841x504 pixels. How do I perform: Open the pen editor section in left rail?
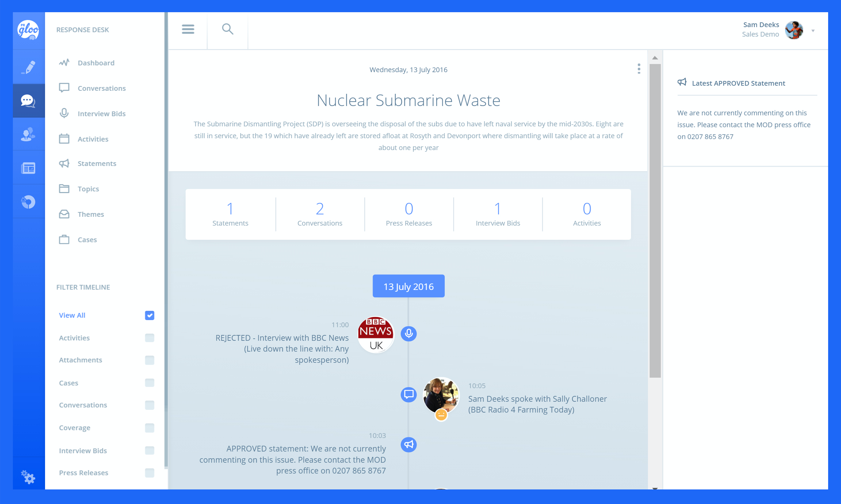click(28, 67)
